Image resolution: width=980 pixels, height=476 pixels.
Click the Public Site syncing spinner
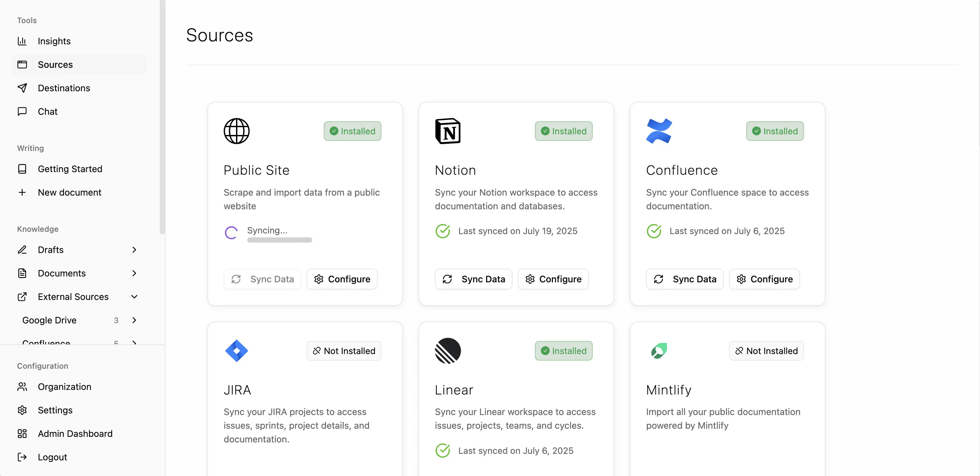click(x=231, y=232)
